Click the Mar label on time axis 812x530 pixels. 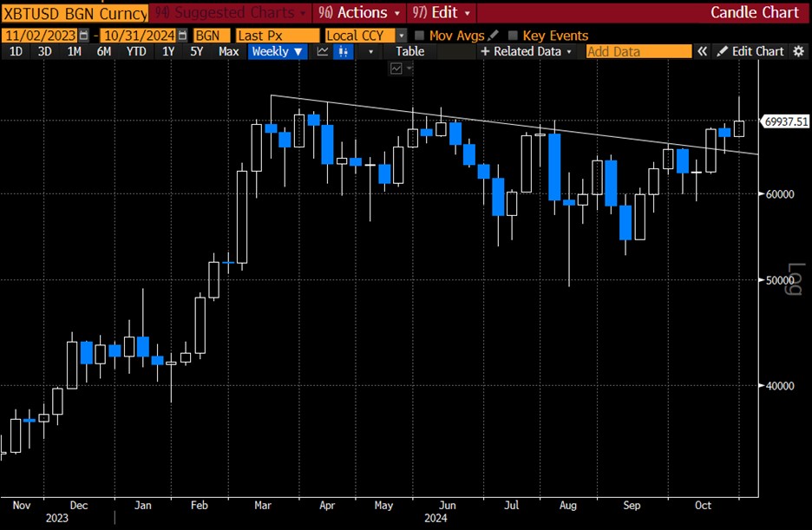click(x=263, y=505)
